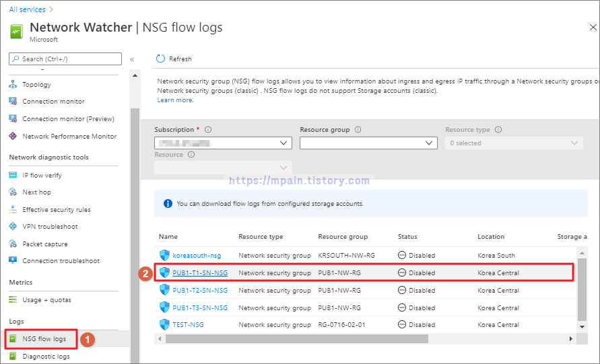600x364 pixels.
Task: Click the Learn more link
Action: point(175,100)
